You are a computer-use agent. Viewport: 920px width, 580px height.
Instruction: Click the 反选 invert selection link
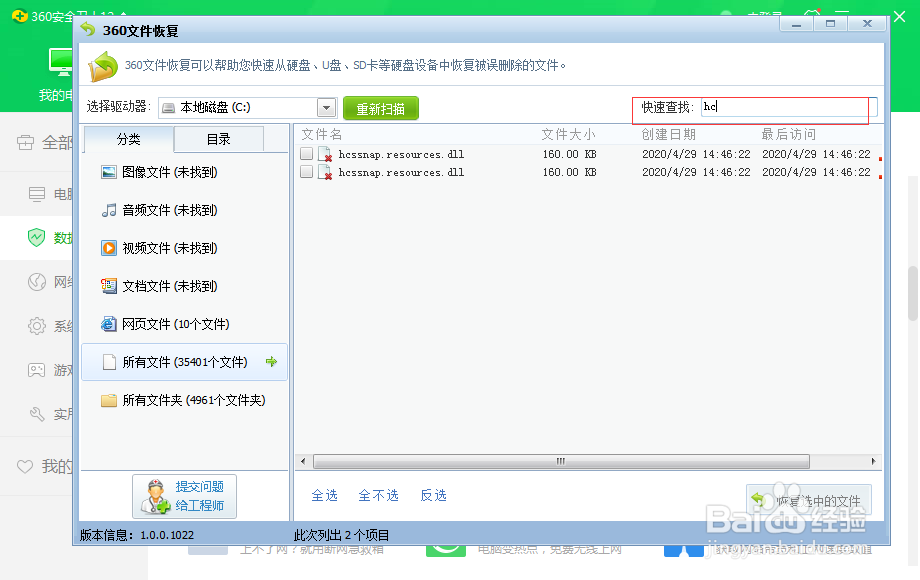click(433, 494)
